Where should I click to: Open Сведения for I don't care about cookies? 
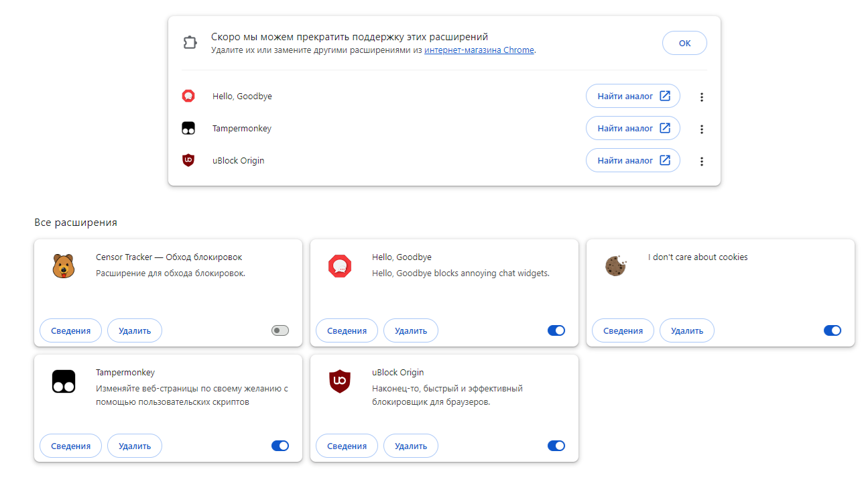coord(623,330)
